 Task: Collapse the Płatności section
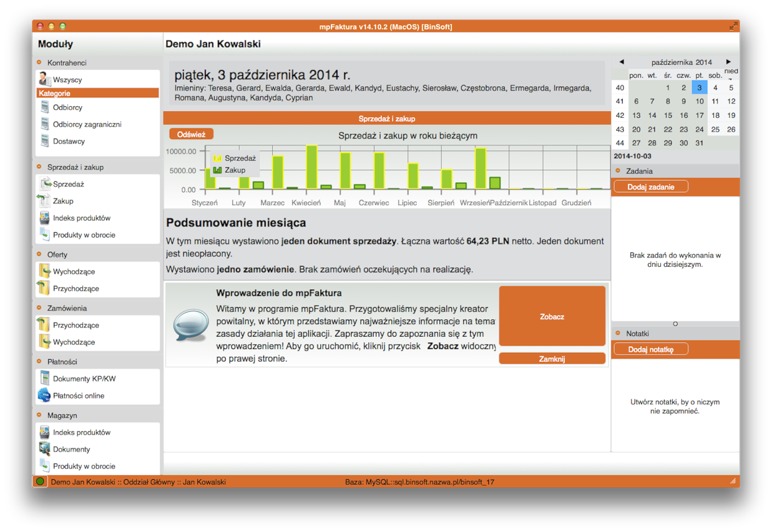39,362
